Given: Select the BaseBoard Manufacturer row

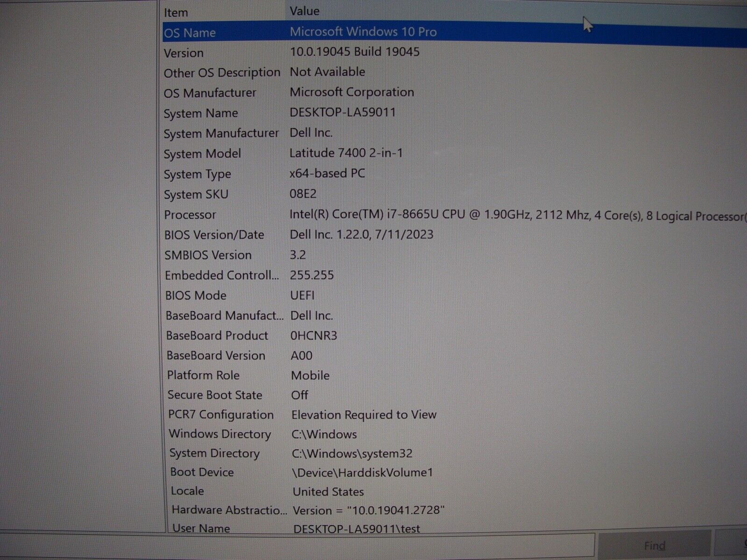Looking at the screenshot, I should 225,316.
